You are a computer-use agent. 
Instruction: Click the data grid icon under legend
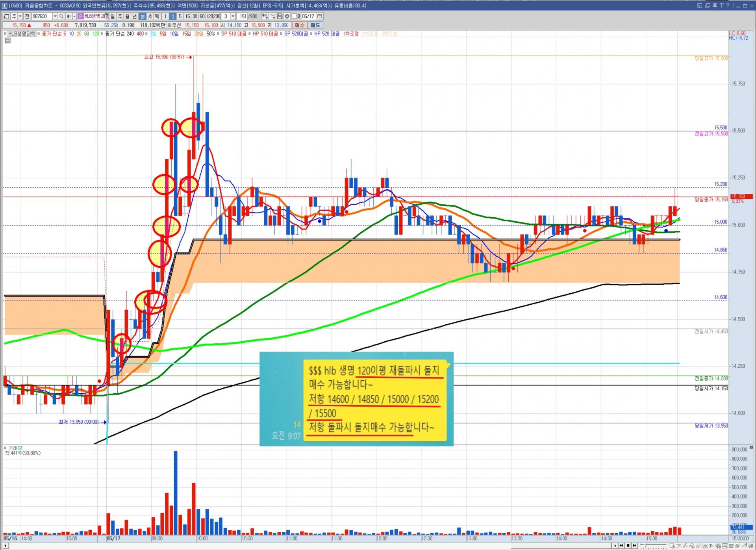click(7, 41)
